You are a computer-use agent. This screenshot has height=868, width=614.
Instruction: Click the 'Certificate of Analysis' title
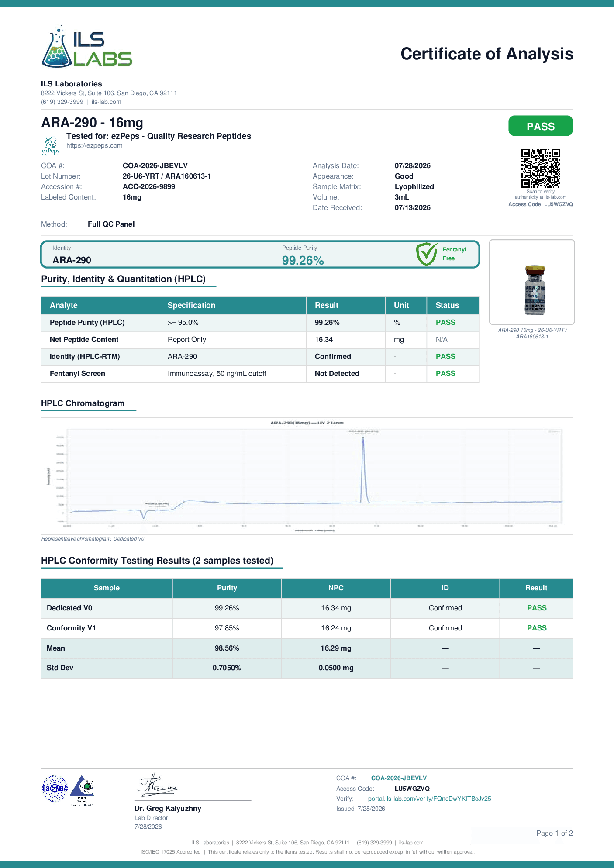[x=487, y=54]
